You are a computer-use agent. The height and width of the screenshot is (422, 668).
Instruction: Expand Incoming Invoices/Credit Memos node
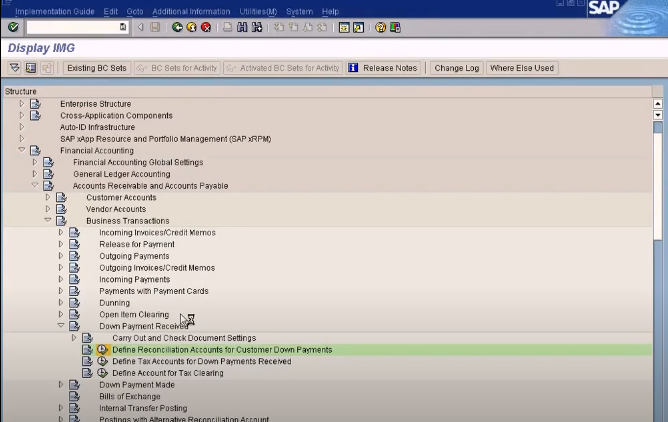pyautogui.click(x=61, y=232)
